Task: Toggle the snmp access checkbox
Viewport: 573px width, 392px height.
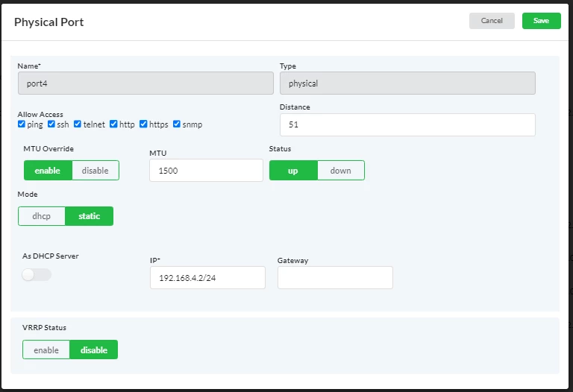Action: click(x=177, y=124)
